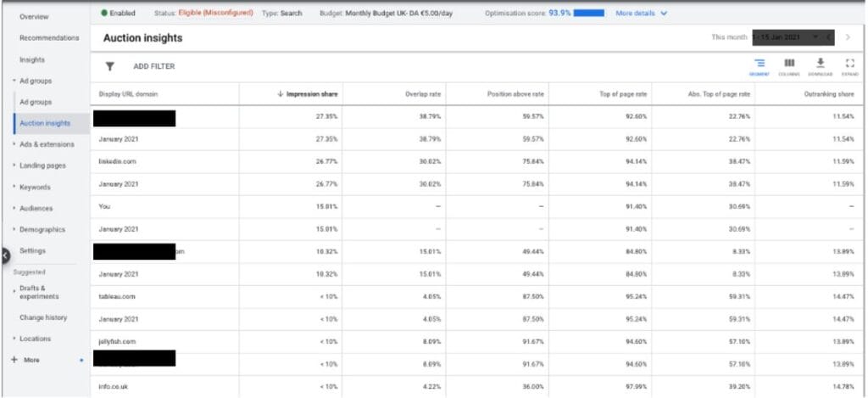The width and height of the screenshot is (868, 398).
Task: Collapse the Ad groups sidebar section
Action: click(x=36, y=81)
